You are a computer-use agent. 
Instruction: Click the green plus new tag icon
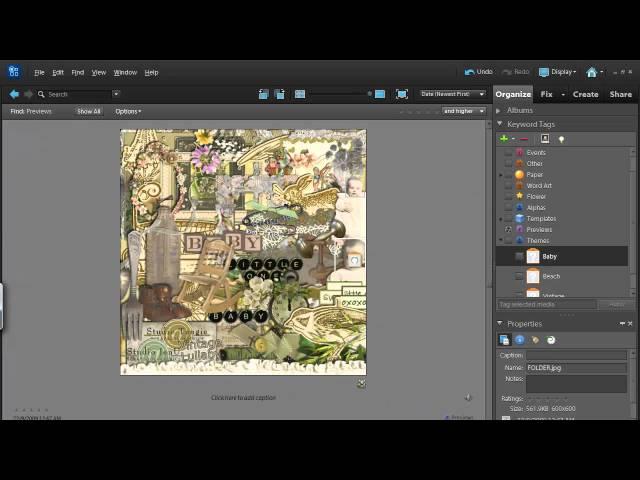504,138
